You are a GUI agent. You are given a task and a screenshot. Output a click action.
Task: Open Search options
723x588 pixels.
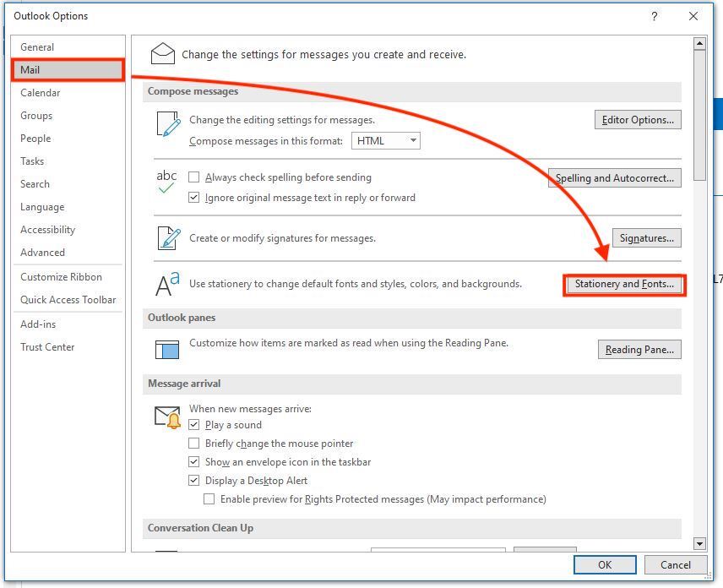pos(68,184)
